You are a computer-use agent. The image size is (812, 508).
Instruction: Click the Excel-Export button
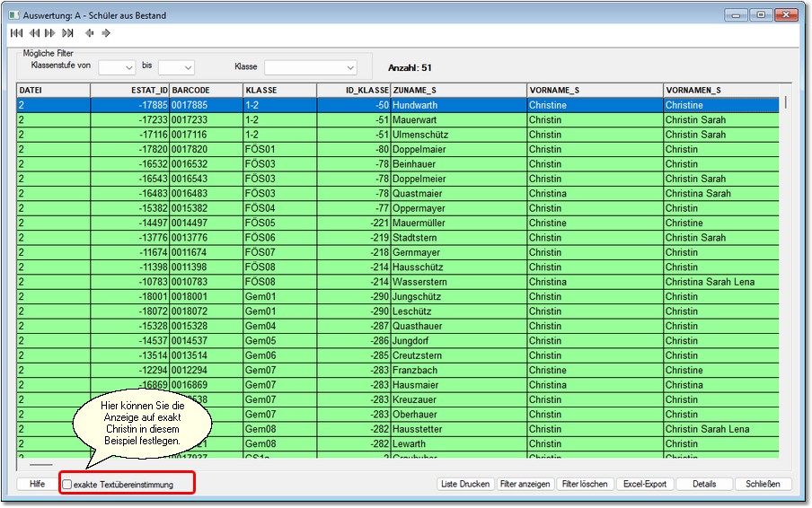click(645, 484)
